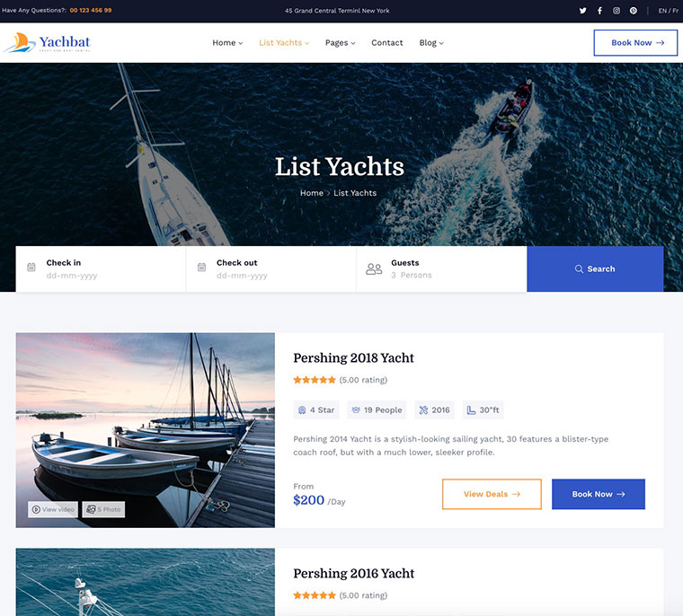
Task: Open the Twitter social icon
Action: [582, 11]
